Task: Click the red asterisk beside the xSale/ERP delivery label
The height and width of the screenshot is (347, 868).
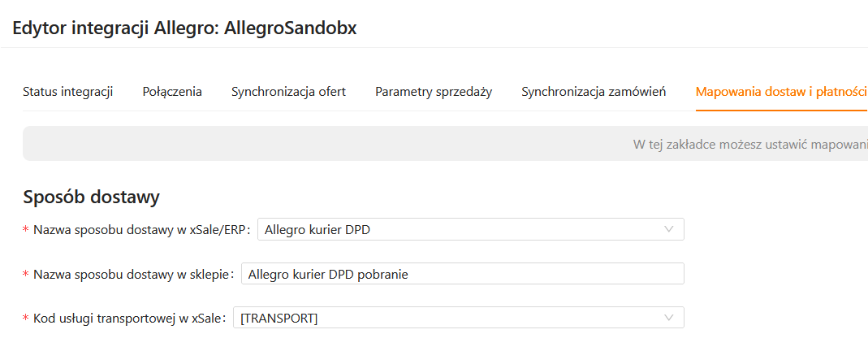Action: tap(26, 231)
